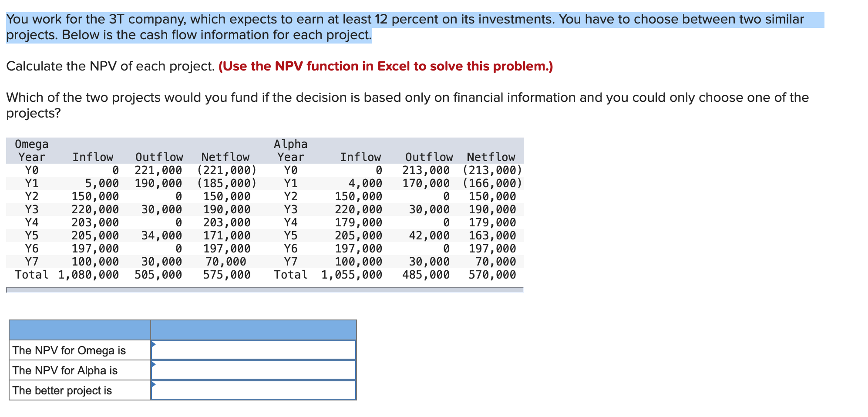
Task: Click Alpha's total inflow 1,055,000
Action: [352, 275]
